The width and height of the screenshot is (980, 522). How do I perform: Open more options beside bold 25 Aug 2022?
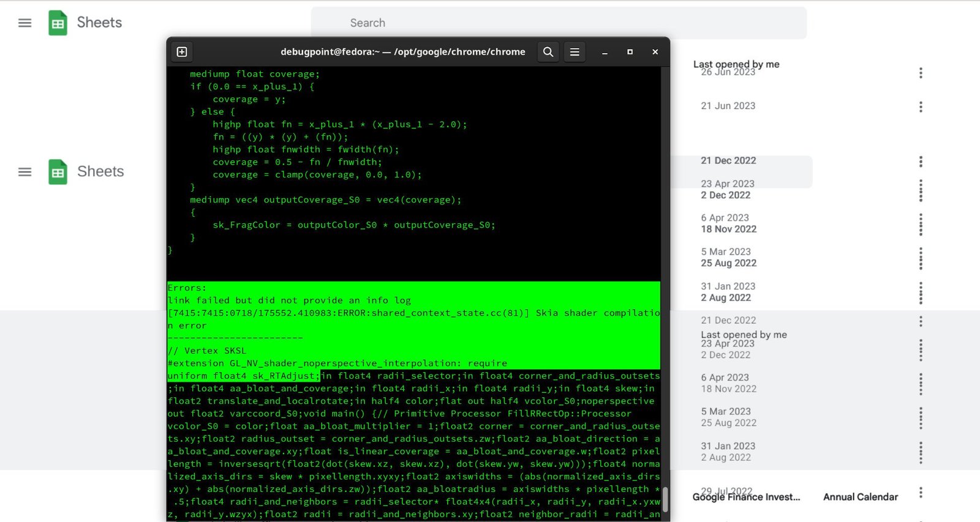[x=921, y=263]
